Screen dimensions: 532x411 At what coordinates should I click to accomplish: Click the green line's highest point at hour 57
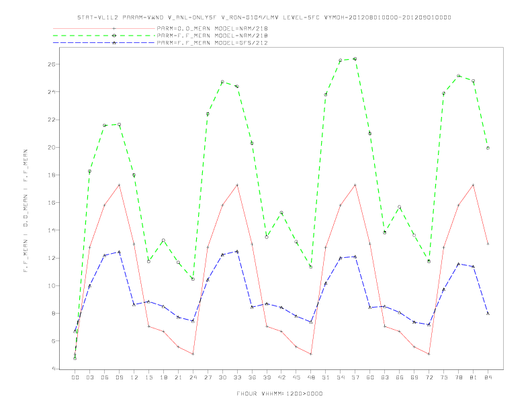355,59
